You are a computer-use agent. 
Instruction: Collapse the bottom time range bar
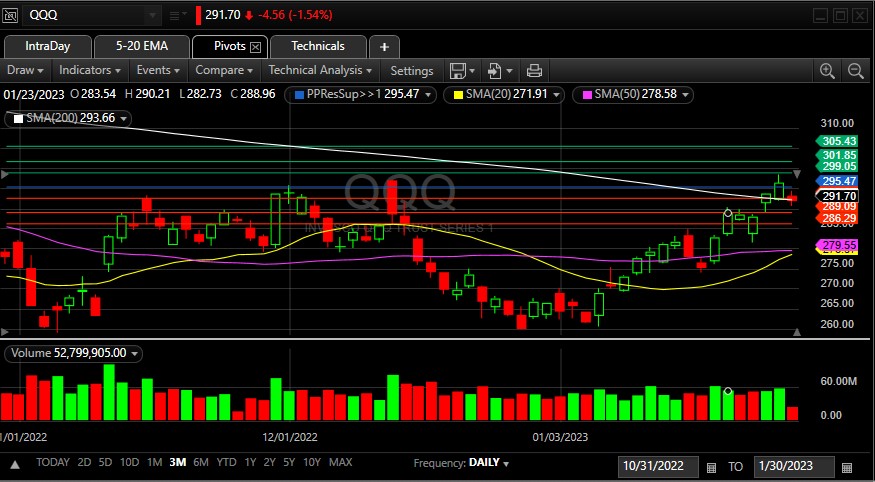[15, 463]
